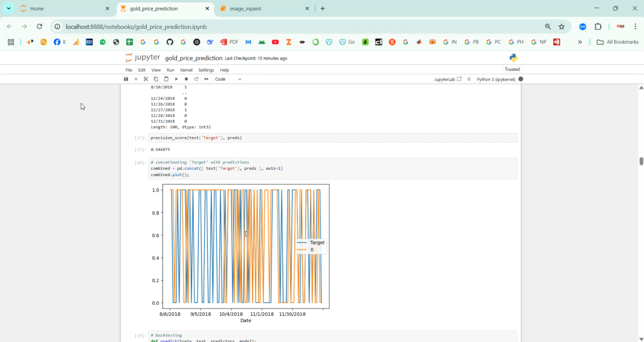Viewport: 644px width, 342px height.
Task: Copy the selected cell from the toolbar
Action: click(x=156, y=79)
